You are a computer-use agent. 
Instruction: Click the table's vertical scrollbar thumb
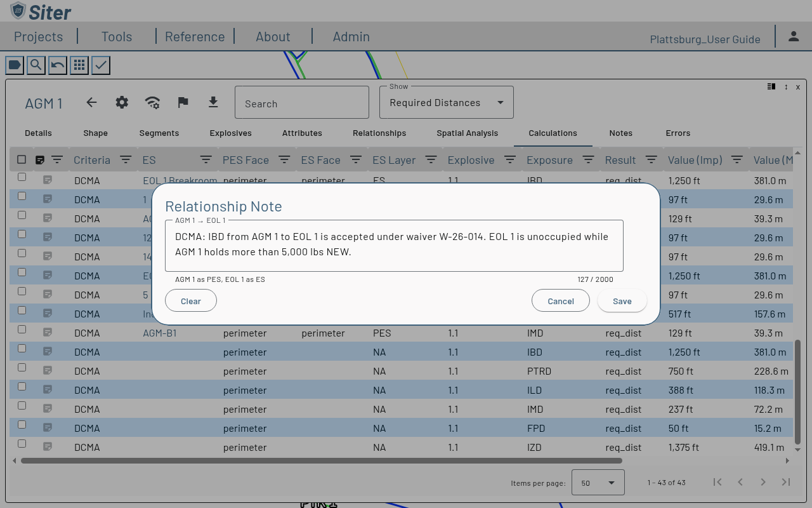(797, 392)
